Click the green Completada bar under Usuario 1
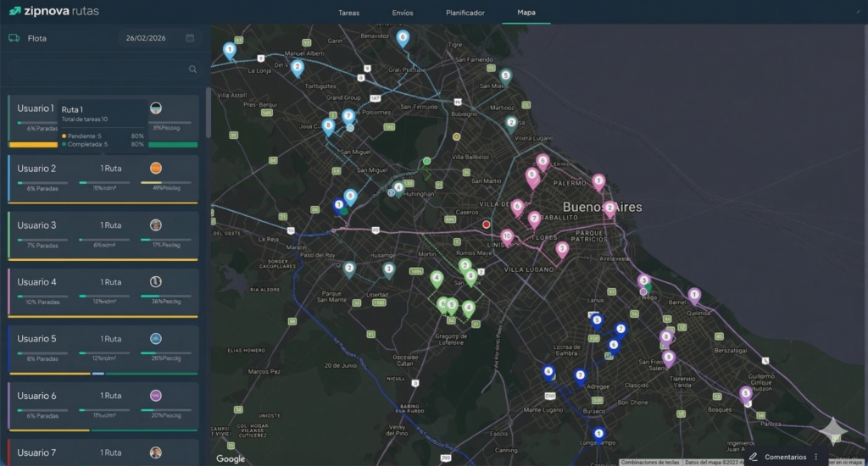The height and width of the screenshot is (466, 868). coord(173,145)
